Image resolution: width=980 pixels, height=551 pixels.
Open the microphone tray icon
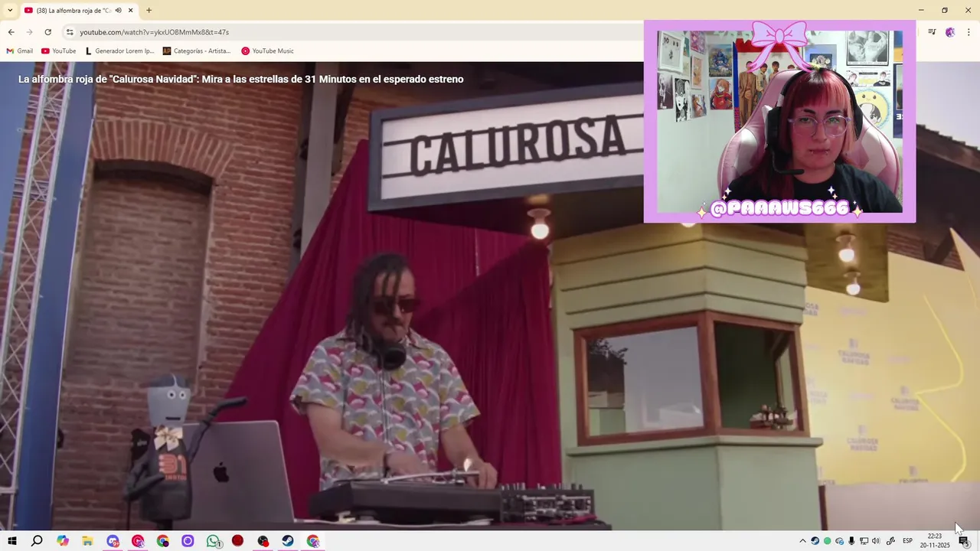851,541
